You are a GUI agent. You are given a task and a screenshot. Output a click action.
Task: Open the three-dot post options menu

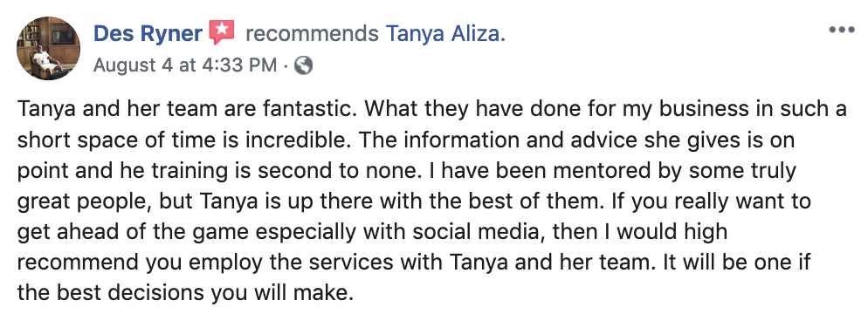842,30
